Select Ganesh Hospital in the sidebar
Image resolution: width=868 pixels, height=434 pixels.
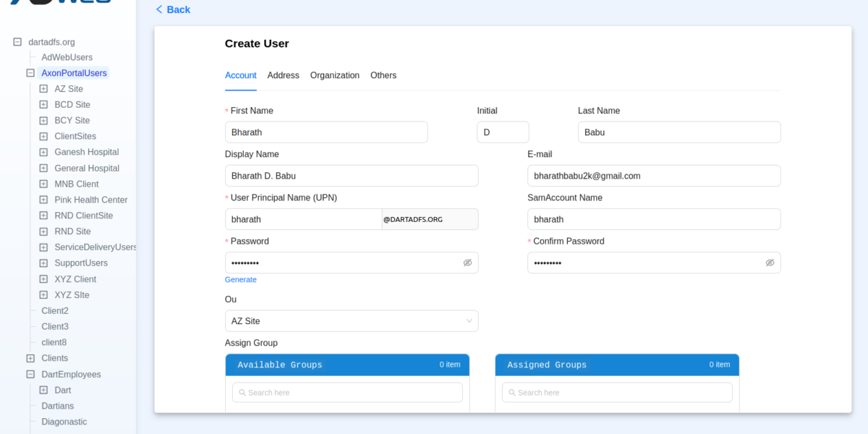(x=86, y=152)
